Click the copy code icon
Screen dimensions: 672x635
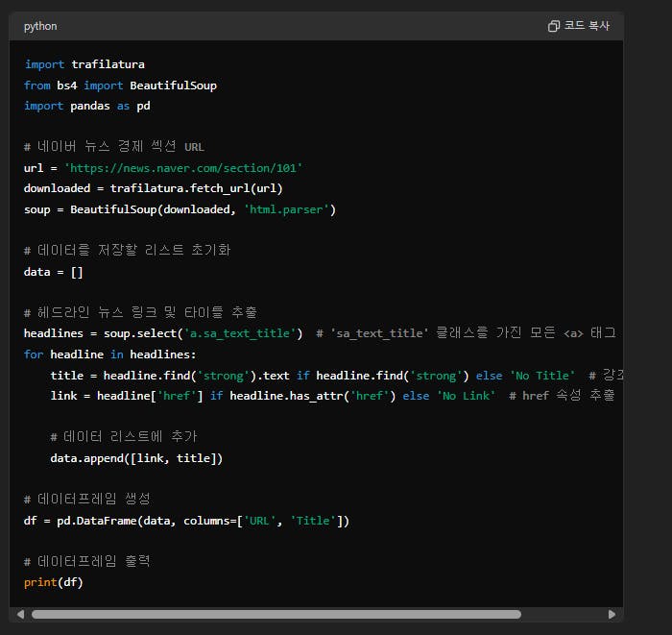click(x=553, y=26)
